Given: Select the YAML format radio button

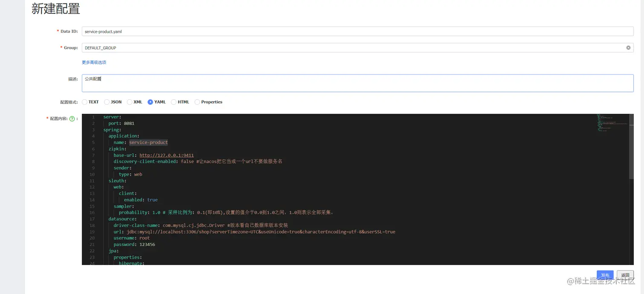Looking at the screenshot, I should [150, 102].
